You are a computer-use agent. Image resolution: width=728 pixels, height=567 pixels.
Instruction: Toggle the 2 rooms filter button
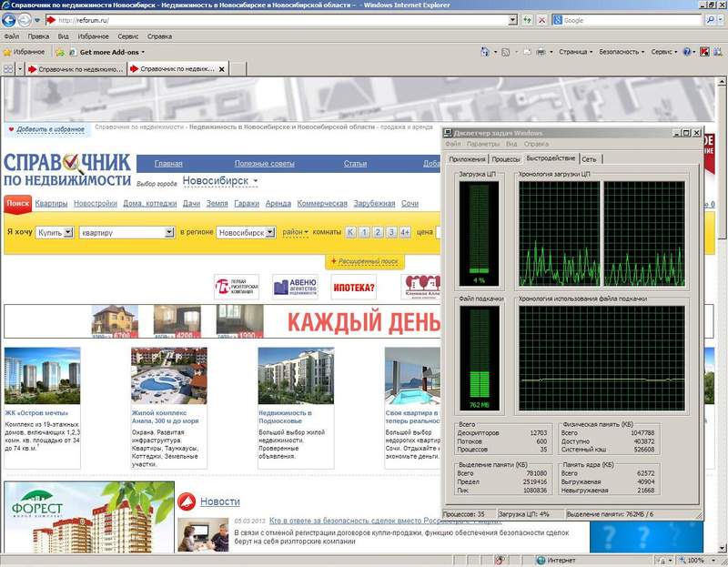(x=377, y=232)
